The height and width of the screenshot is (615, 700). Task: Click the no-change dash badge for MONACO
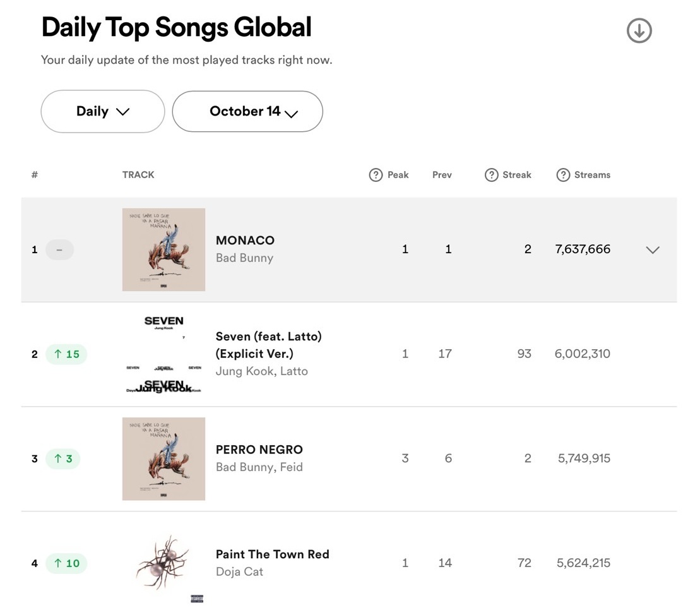point(59,249)
